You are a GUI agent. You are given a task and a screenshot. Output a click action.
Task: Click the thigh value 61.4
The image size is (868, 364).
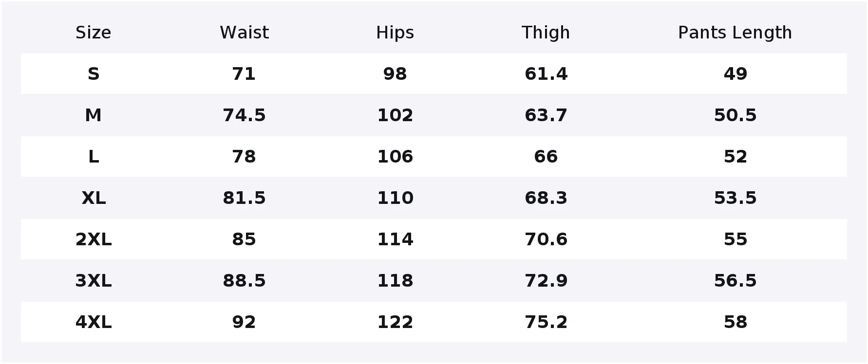pos(546,74)
